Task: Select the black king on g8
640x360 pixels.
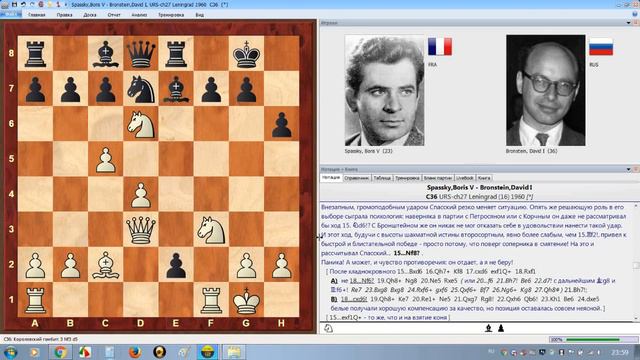Action: click(x=246, y=53)
